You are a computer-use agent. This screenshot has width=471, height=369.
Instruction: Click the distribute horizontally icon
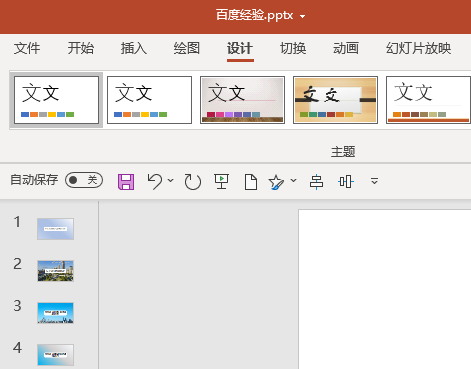tap(346, 182)
